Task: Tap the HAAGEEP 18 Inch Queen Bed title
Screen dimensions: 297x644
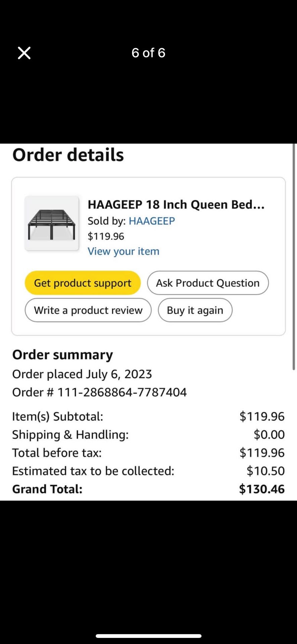Action: pos(176,204)
